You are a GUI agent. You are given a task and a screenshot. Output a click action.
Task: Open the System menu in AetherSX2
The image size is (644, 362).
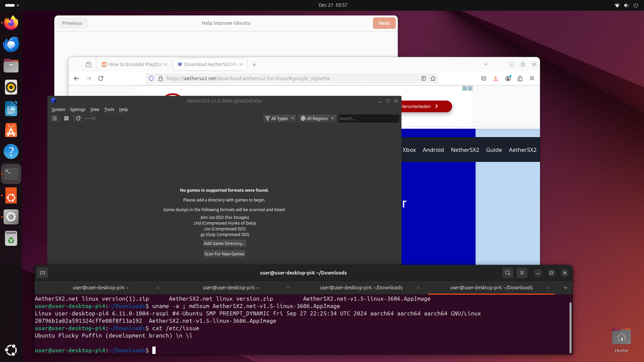[x=58, y=110]
